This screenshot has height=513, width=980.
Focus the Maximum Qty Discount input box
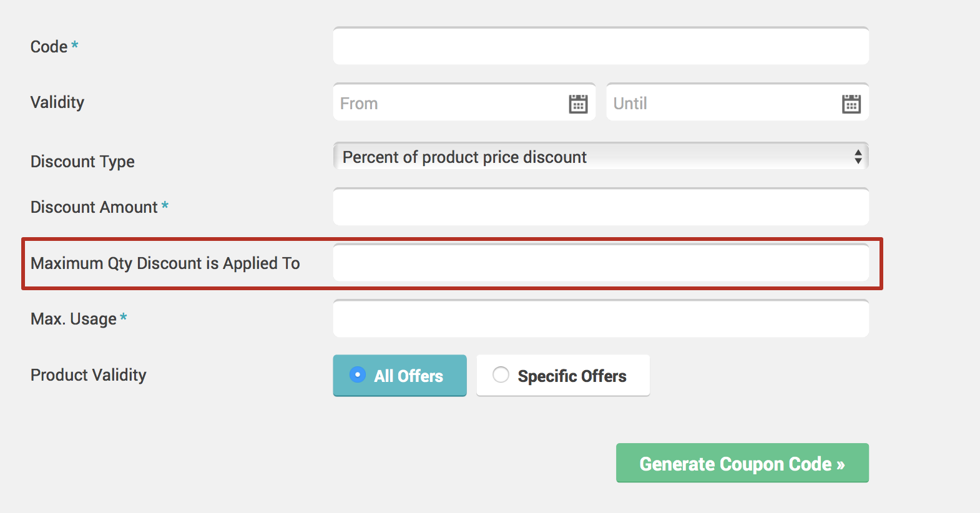pyautogui.click(x=601, y=263)
